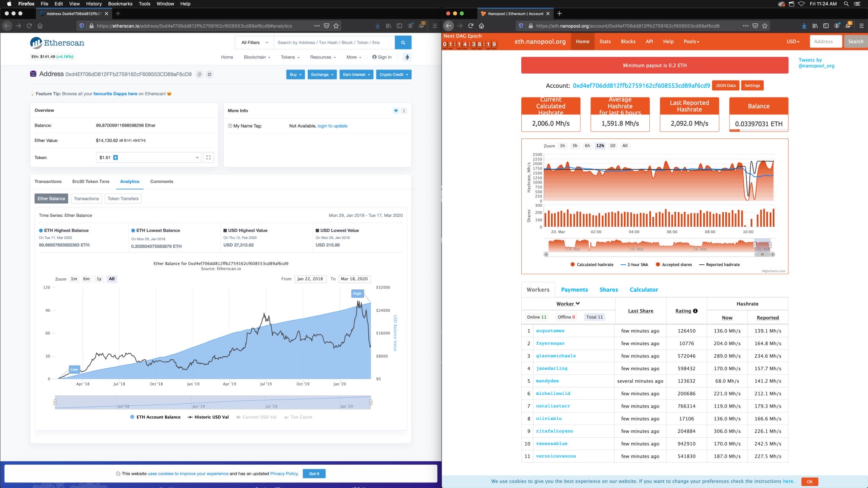
Task: Reload the Etherscan page in left Firefox
Action: (29, 26)
